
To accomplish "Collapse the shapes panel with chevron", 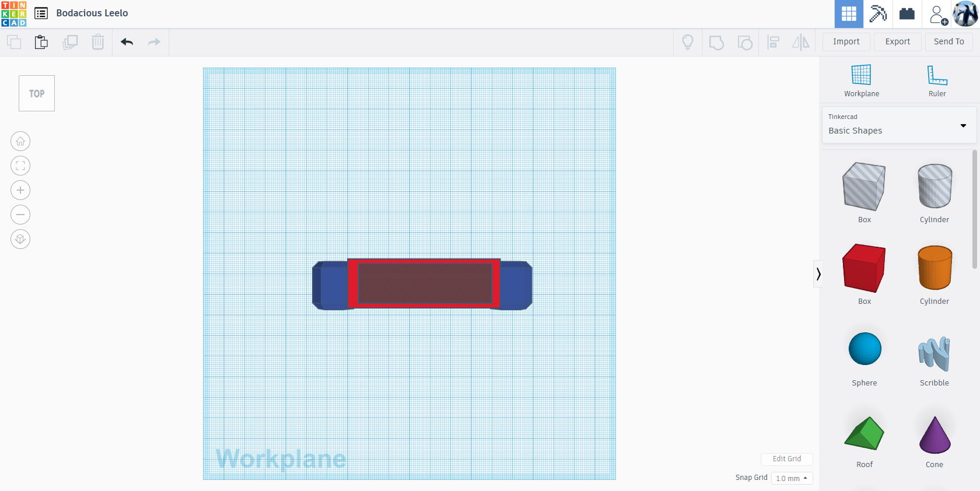I will (818, 274).
